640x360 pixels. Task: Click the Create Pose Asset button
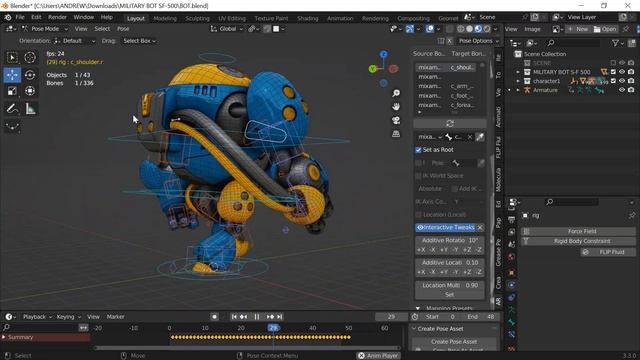(454, 342)
